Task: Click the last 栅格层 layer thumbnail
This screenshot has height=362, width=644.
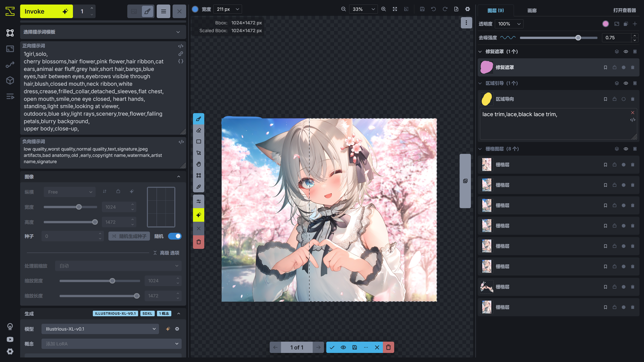Action: pos(487,307)
